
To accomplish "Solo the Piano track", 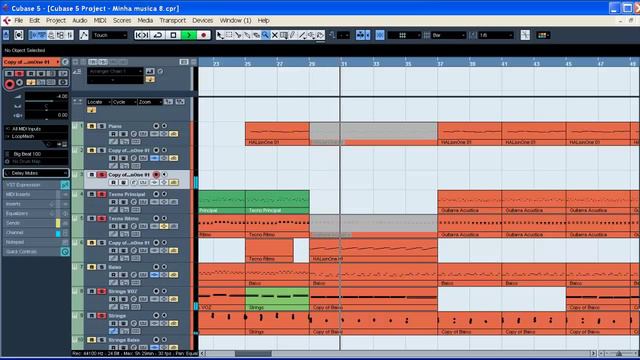I will click(x=101, y=126).
